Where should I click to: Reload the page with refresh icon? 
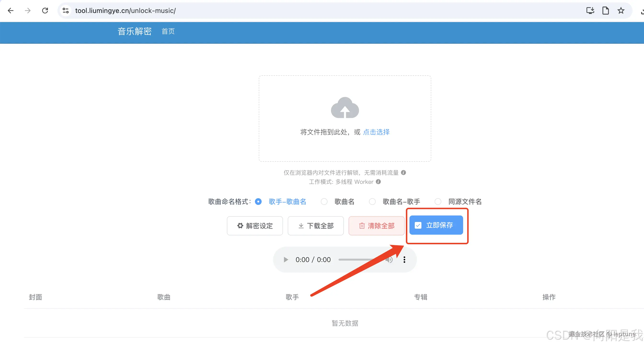click(x=45, y=11)
